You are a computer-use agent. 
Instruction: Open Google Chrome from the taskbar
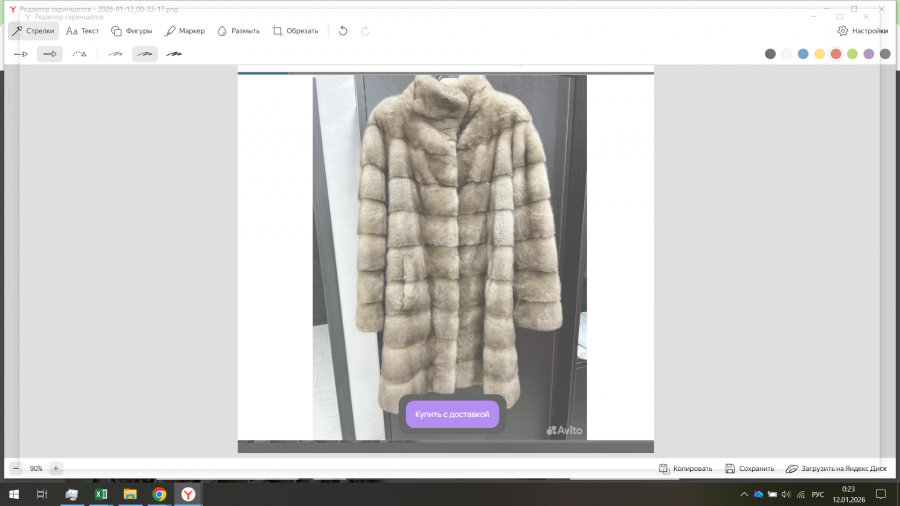click(x=159, y=494)
